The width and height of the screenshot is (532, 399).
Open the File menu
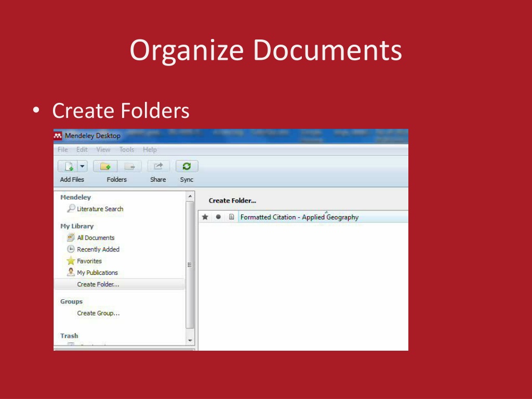63,150
